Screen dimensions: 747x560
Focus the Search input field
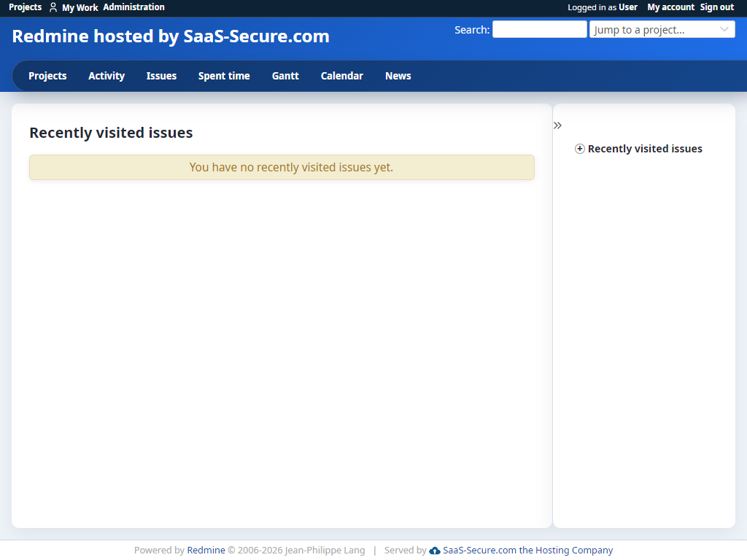[x=540, y=29]
